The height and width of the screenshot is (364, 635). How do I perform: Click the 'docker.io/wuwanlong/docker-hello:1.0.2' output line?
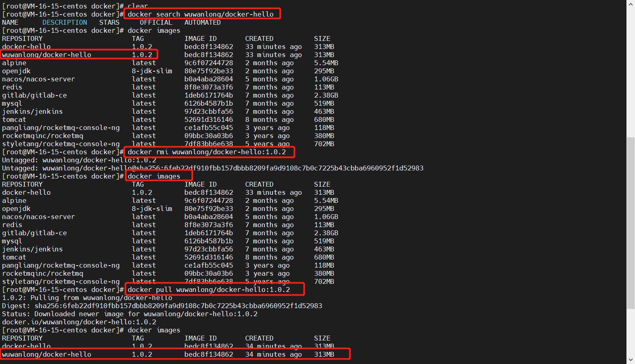(79, 322)
